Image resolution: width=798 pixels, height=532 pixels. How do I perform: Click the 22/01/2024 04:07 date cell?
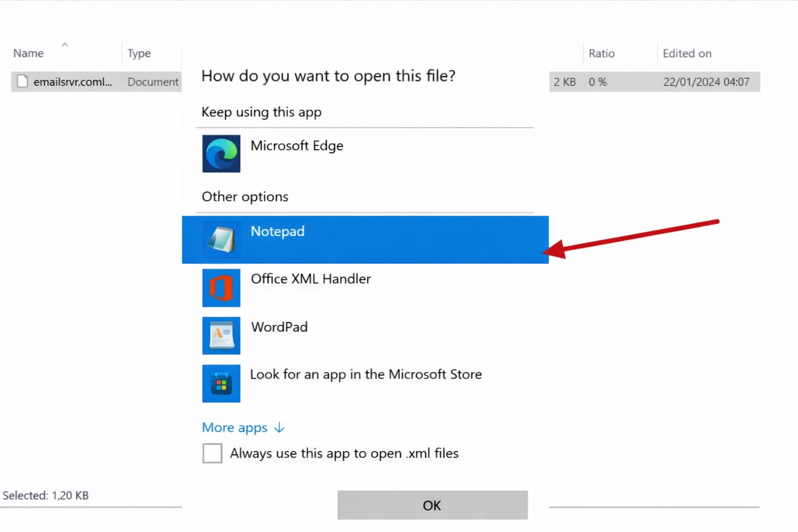click(x=706, y=82)
